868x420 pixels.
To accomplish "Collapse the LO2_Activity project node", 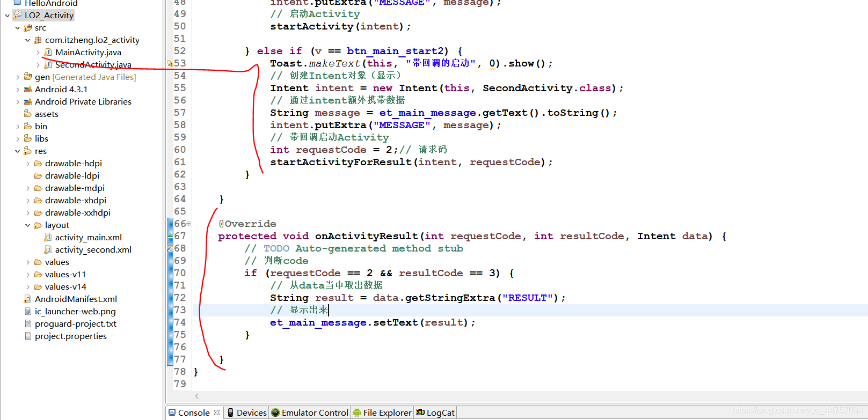I will point(7,15).
